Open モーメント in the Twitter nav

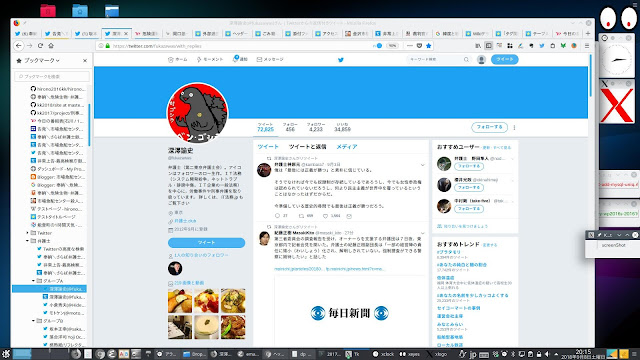(x=210, y=60)
